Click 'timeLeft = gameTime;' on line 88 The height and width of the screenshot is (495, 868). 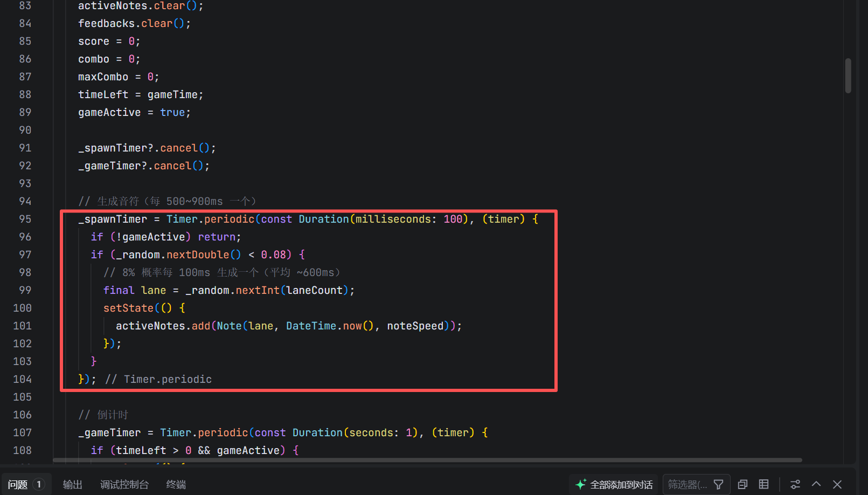point(141,94)
